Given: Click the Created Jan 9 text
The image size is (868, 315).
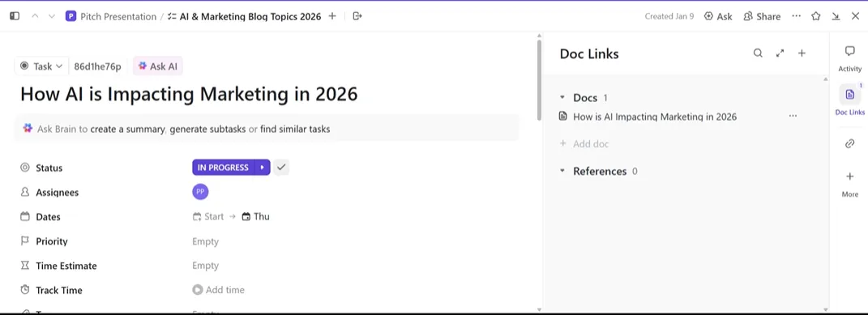Looking at the screenshot, I should (x=669, y=16).
